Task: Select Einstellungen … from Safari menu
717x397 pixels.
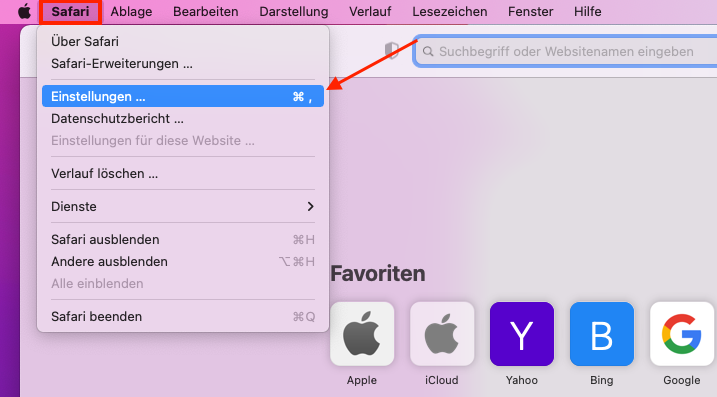Action: click(x=183, y=97)
